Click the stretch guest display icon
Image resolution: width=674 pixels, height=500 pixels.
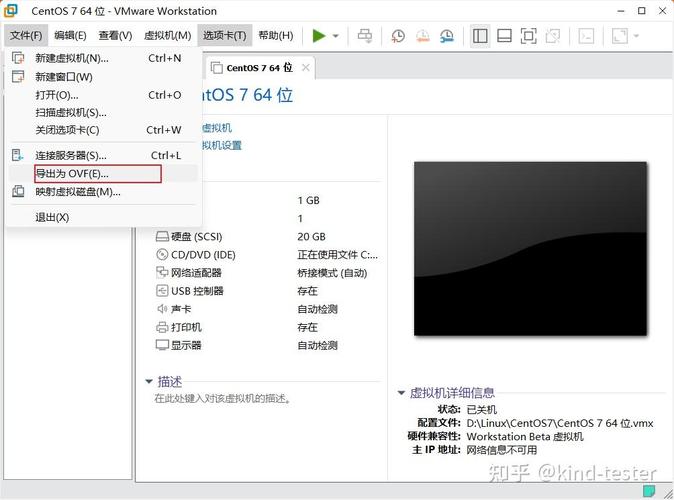point(619,36)
